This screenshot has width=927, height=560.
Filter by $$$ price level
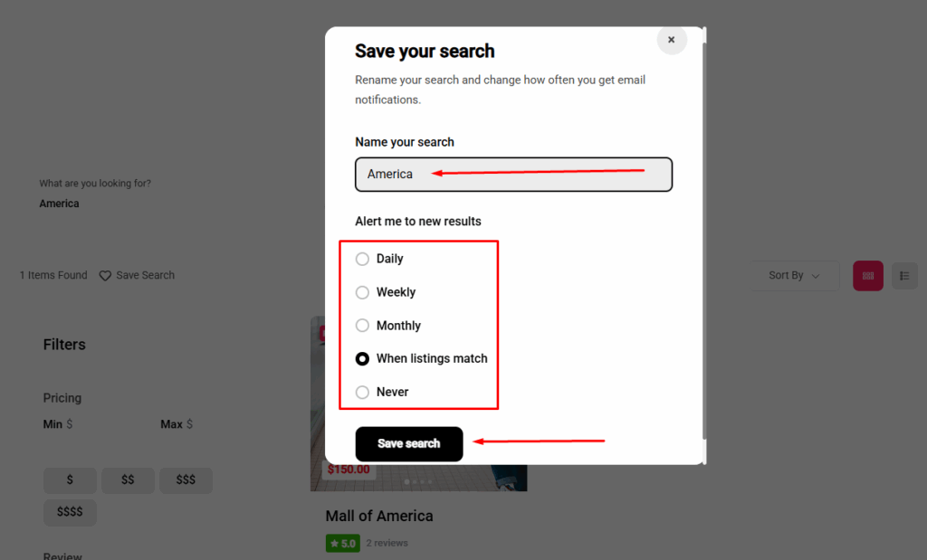point(186,480)
